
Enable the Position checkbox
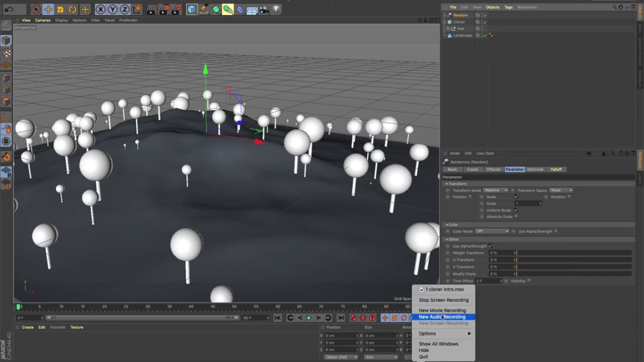pos(471,197)
